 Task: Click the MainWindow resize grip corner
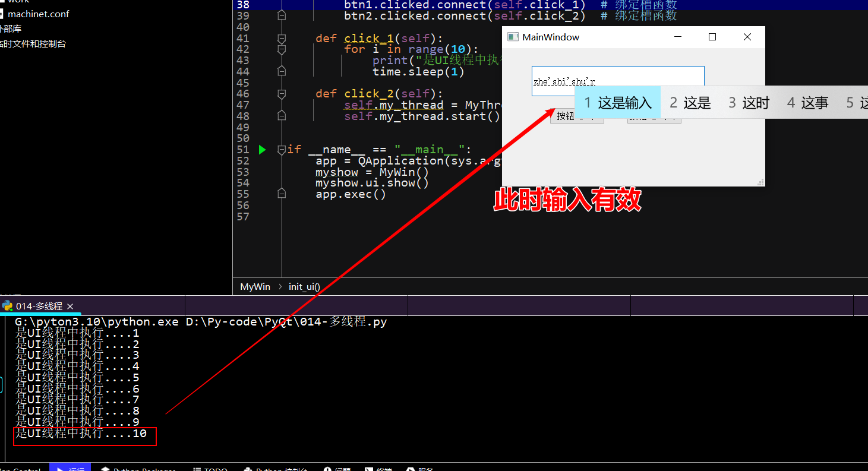[761, 182]
